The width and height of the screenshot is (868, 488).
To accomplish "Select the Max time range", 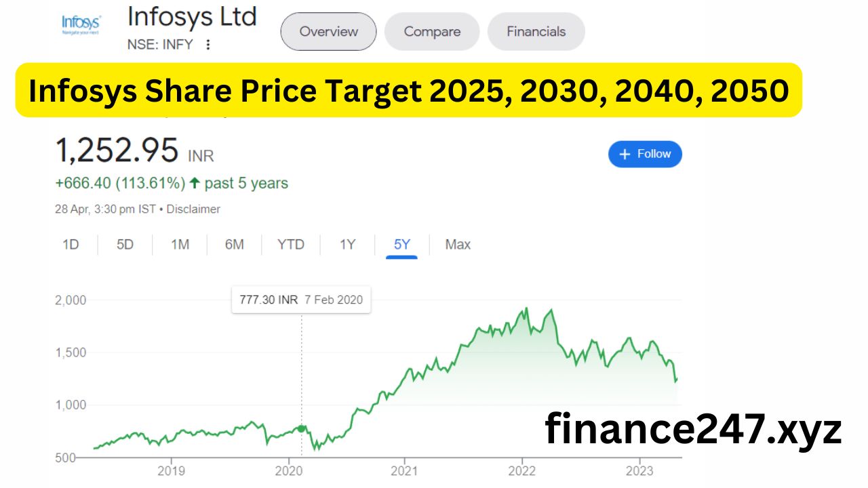I will point(458,245).
